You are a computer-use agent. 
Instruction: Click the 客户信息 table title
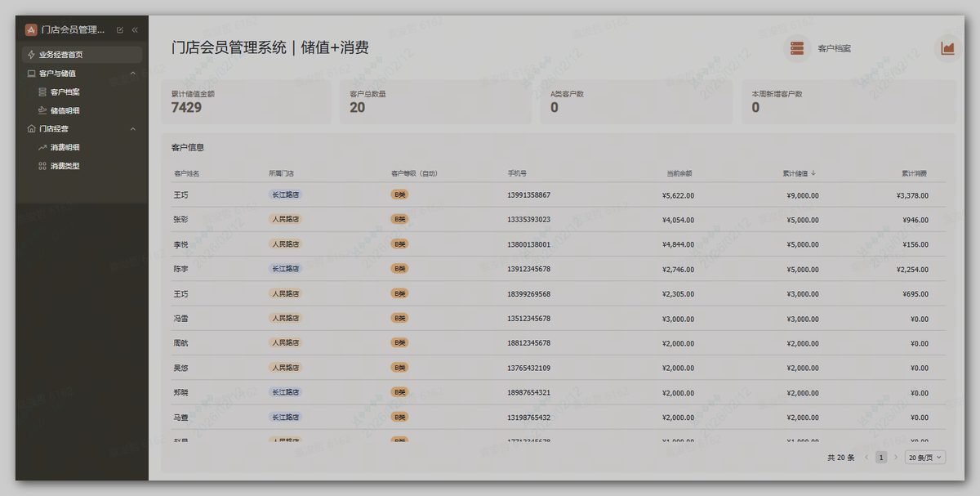point(188,148)
